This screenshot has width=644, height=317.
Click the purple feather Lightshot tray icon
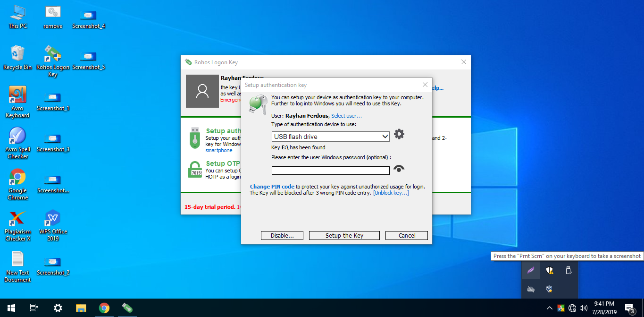click(531, 271)
